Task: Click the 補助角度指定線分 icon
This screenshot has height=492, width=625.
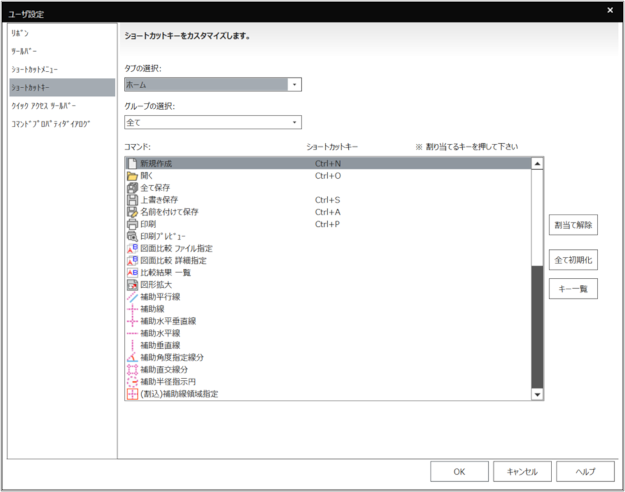Action: 132,357
